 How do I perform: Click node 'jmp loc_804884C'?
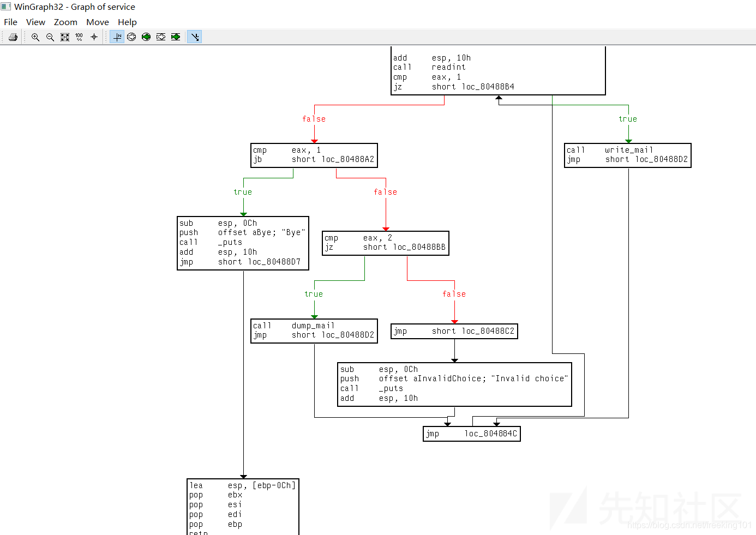tap(472, 434)
